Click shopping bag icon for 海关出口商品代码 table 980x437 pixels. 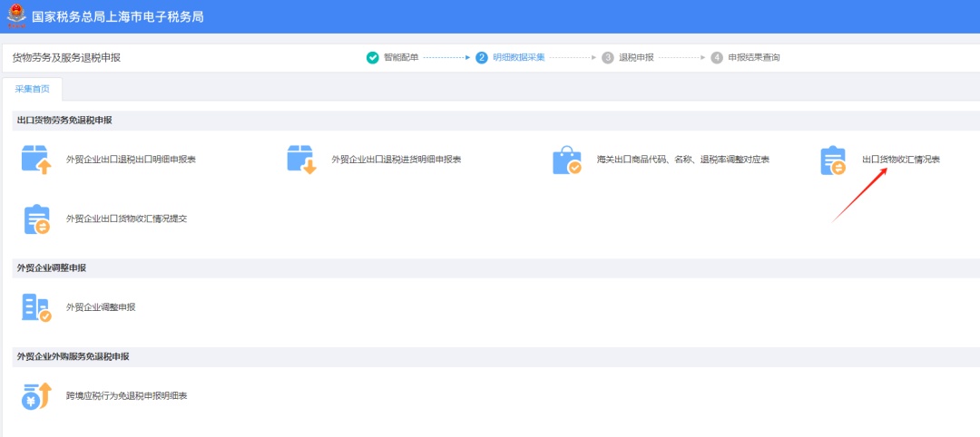[567, 160]
